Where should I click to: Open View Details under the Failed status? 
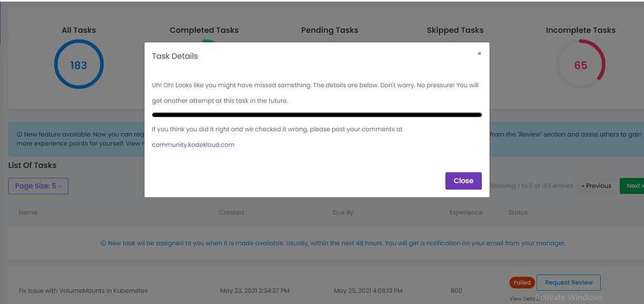coord(523,298)
